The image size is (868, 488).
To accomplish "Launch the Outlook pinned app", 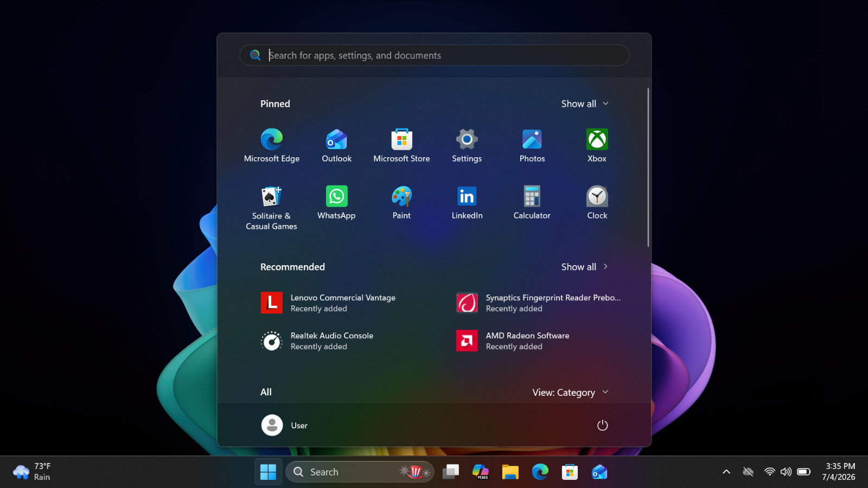I will [x=336, y=146].
